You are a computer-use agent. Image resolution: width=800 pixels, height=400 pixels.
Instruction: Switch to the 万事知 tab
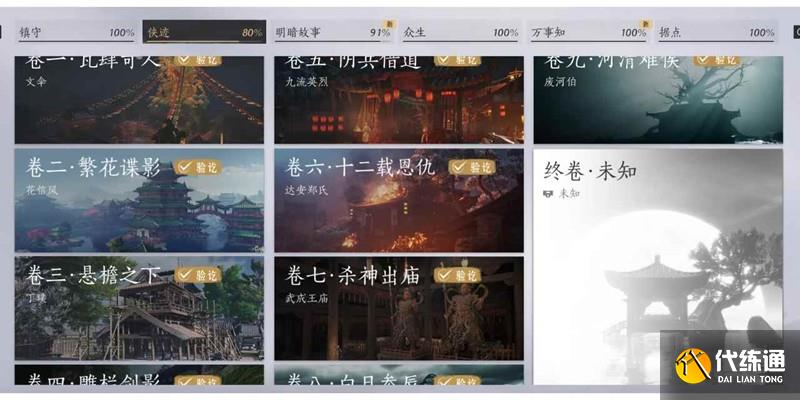point(589,32)
